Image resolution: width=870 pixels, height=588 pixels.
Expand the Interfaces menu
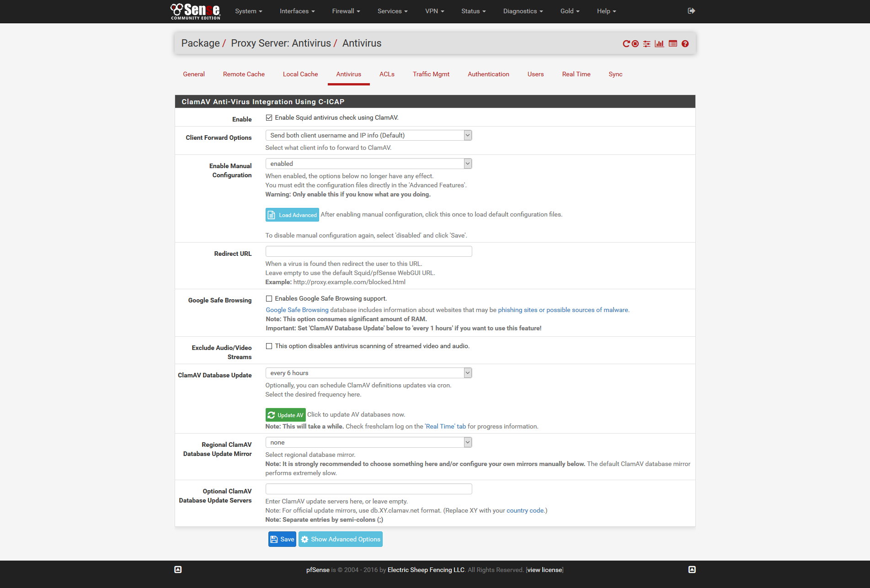click(x=297, y=11)
